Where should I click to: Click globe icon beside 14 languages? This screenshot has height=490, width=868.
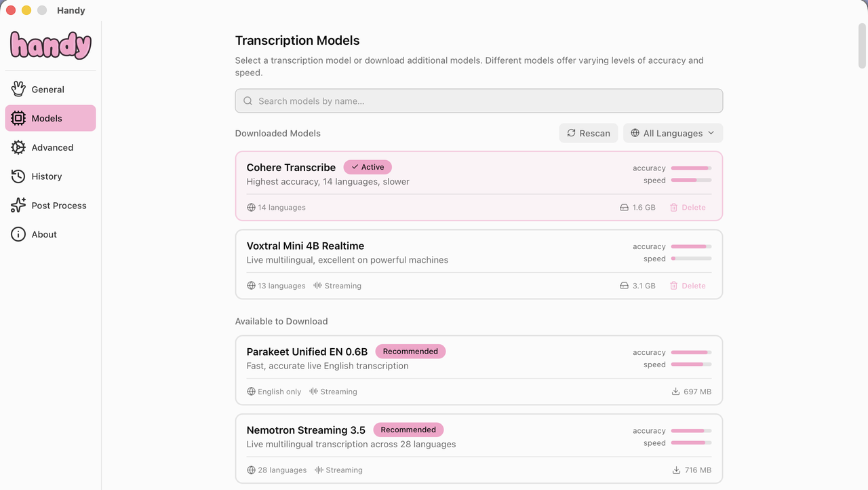coord(251,208)
